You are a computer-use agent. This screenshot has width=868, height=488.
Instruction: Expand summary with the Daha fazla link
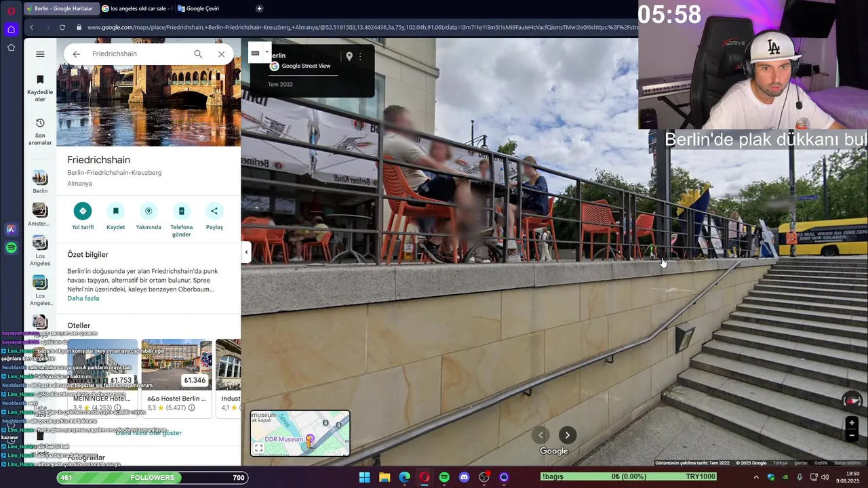pos(83,298)
